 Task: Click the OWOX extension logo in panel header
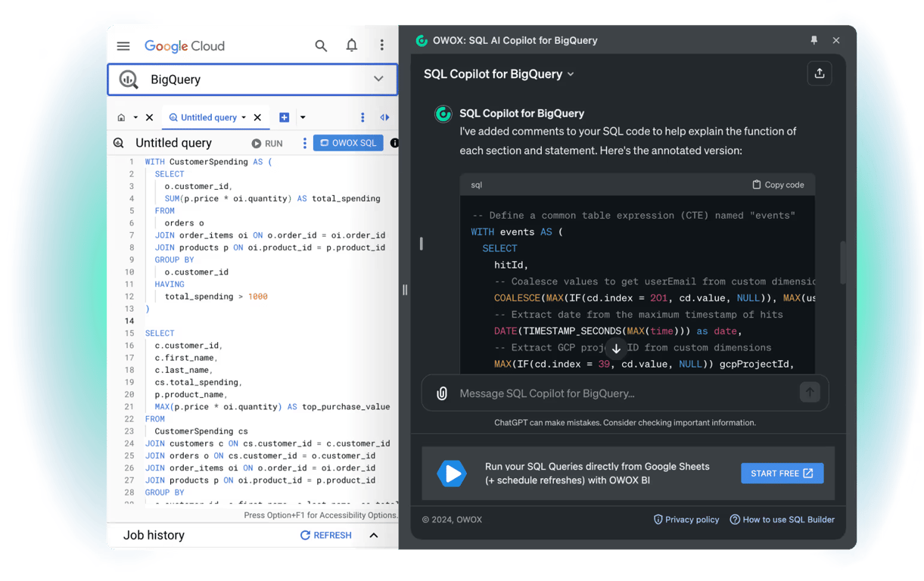[422, 40]
